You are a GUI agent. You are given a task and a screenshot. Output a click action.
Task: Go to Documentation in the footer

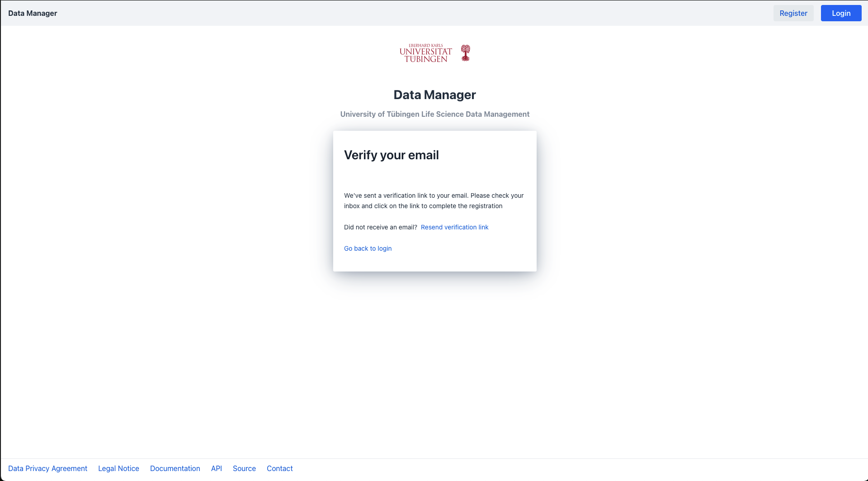(x=175, y=468)
